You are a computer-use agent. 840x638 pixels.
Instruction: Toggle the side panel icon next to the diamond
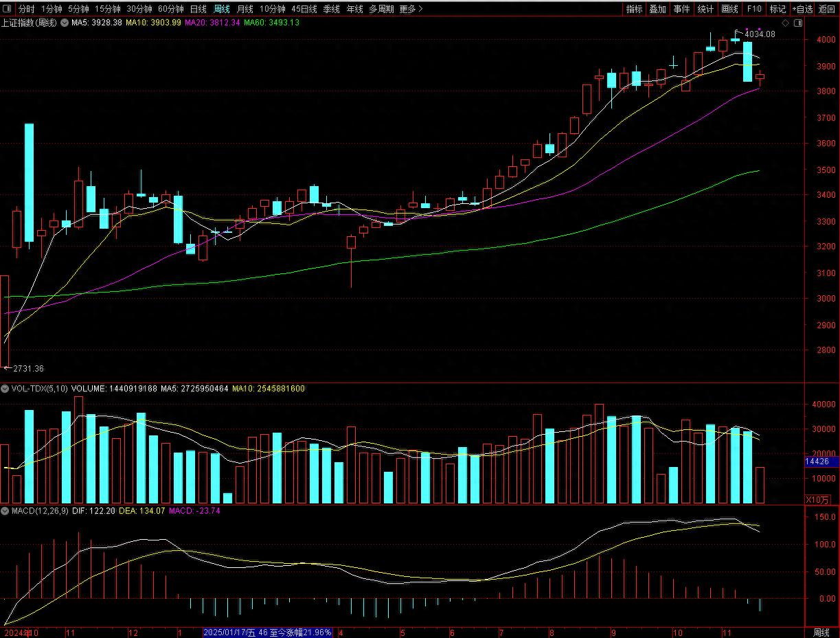click(x=797, y=23)
